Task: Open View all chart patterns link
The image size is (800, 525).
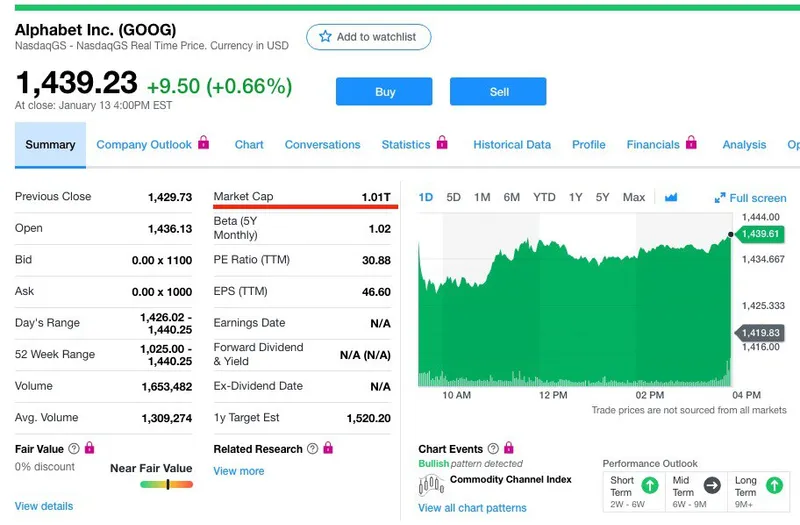Action: (472, 508)
